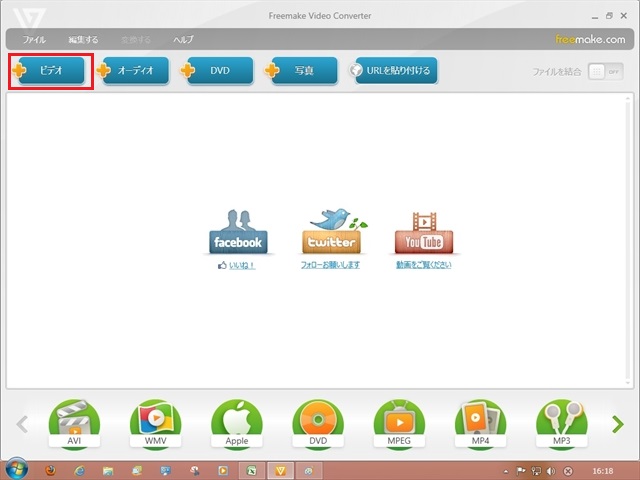Viewport: 640px width, 480px height.
Task: Open the ヘルプ menu
Action: point(183,40)
